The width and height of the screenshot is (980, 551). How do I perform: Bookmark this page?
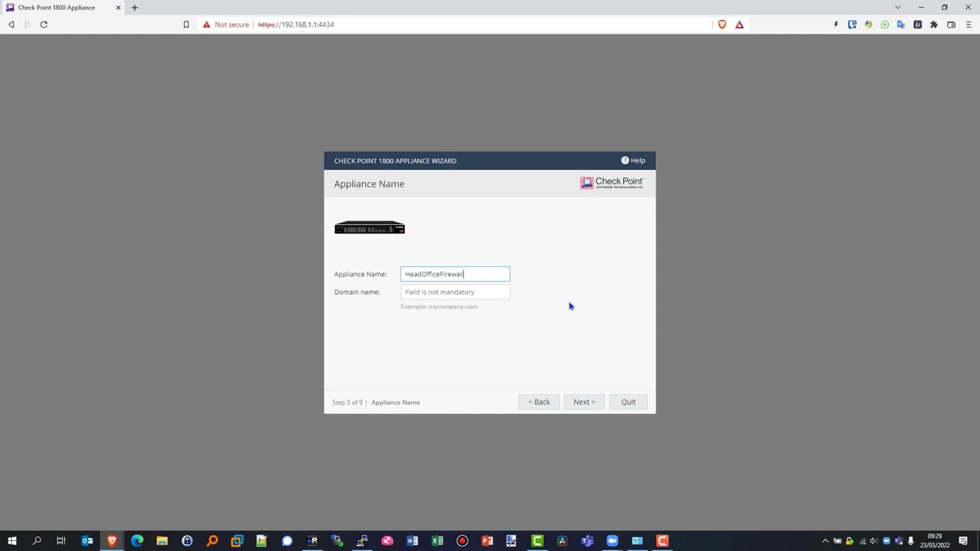pos(186,24)
